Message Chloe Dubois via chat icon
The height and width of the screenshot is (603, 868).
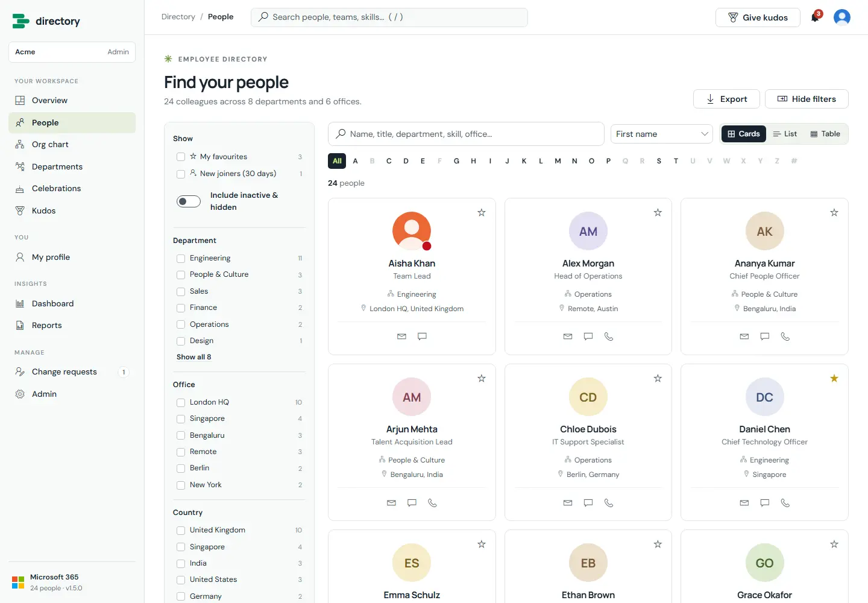pyautogui.click(x=588, y=502)
